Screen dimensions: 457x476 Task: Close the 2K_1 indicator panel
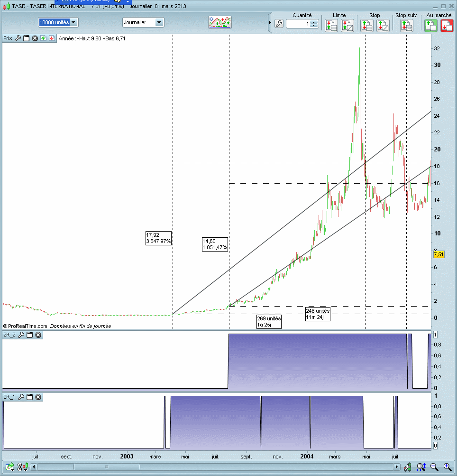click(38, 397)
